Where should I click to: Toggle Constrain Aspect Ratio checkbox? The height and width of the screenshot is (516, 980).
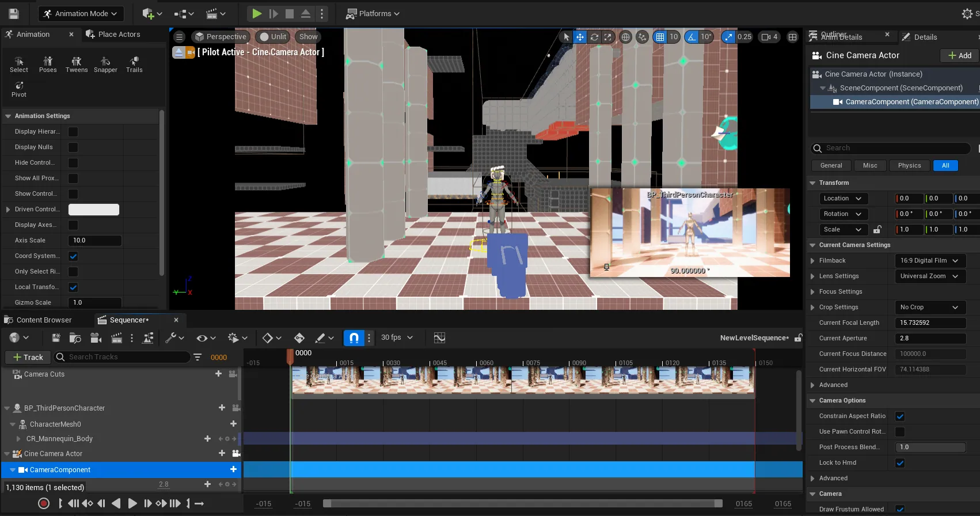click(x=900, y=416)
